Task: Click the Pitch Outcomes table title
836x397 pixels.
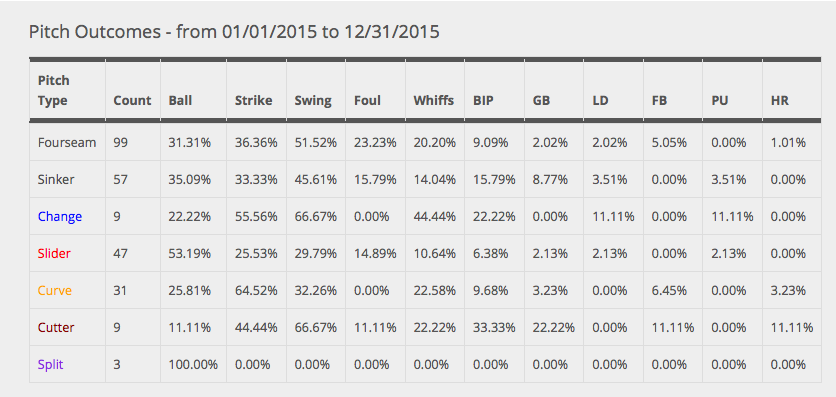Action: [x=234, y=32]
